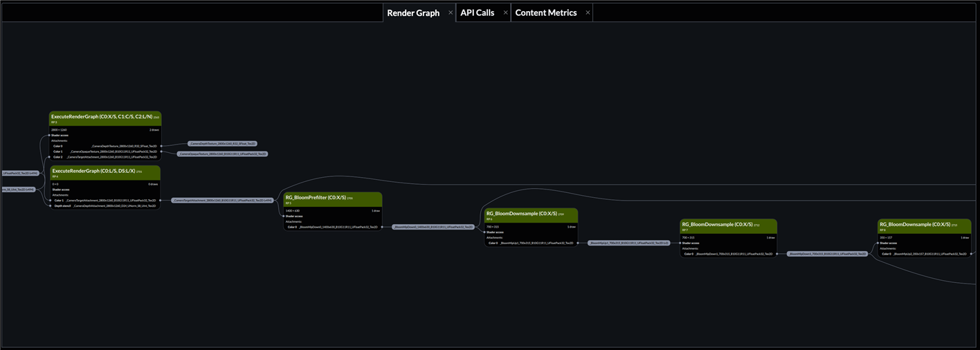Click the _BloomMipDown0_1400x630 resource pill
This screenshot has height=350, width=980.
pyautogui.click(x=433, y=227)
